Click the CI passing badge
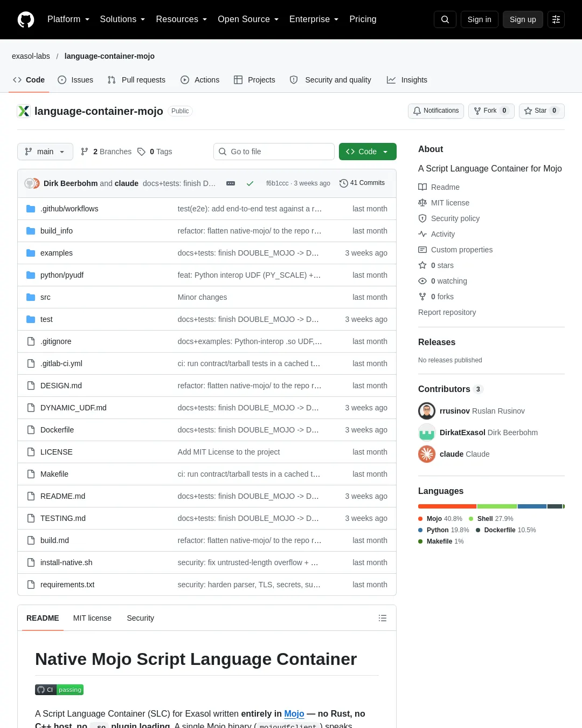The width and height of the screenshot is (582, 728). [x=59, y=690]
